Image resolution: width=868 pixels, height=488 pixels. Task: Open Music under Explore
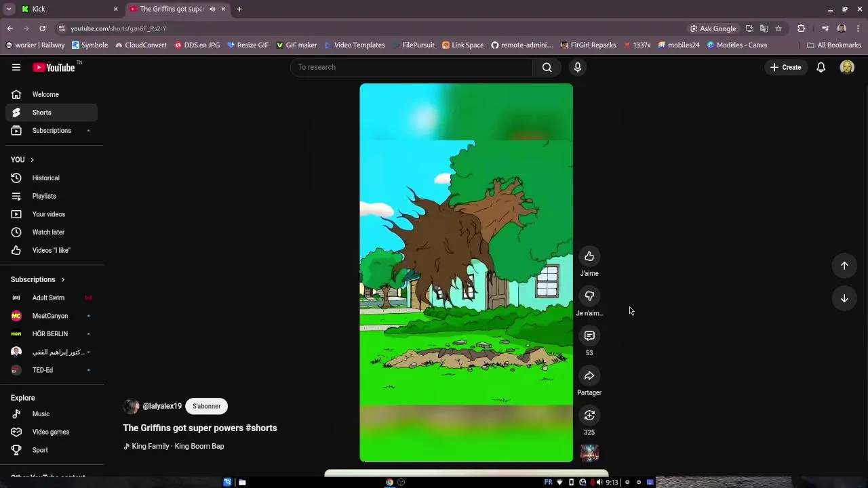(x=52, y=413)
